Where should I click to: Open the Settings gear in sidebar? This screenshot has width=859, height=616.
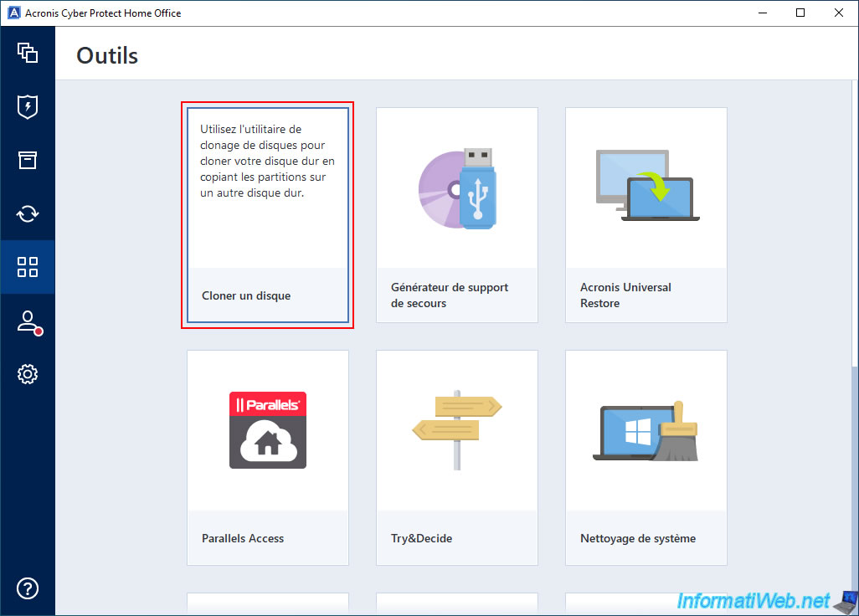click(x=28, y=374)
